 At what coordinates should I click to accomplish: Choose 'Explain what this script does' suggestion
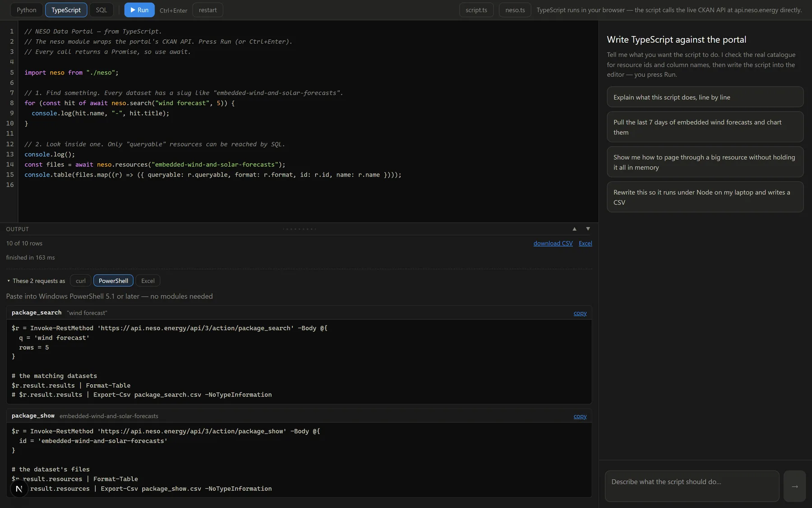(705, 97)
